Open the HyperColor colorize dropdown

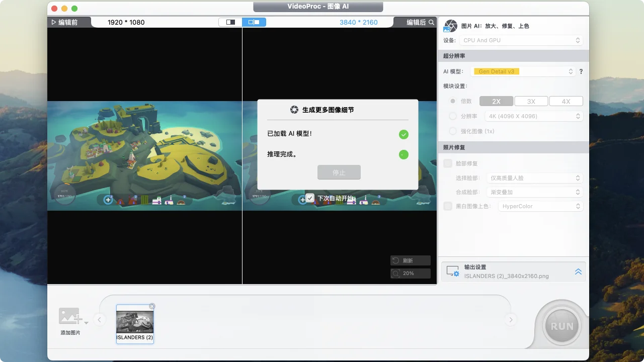coord(540,206)
